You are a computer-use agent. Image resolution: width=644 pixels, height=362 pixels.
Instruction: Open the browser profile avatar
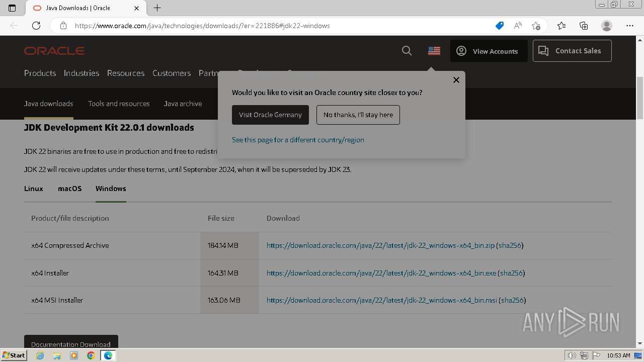point(607,26)
